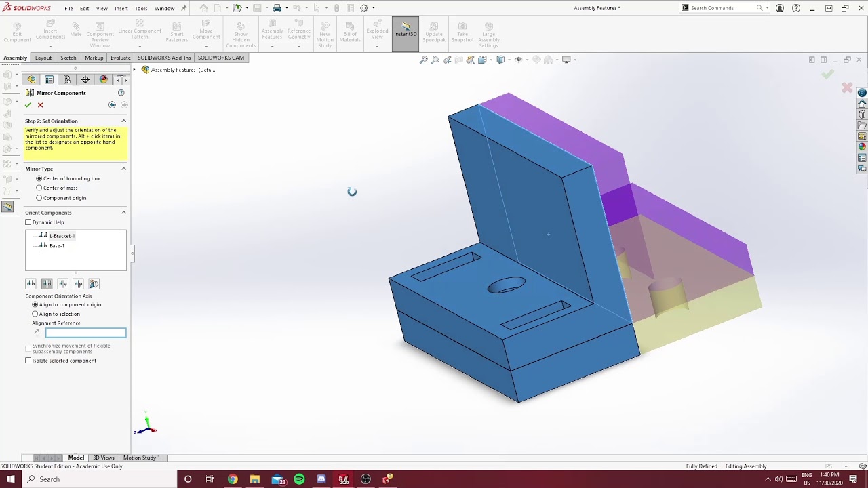
Task: Select Base-1 in Orient Components list
Action: click(x=57, y=245)
